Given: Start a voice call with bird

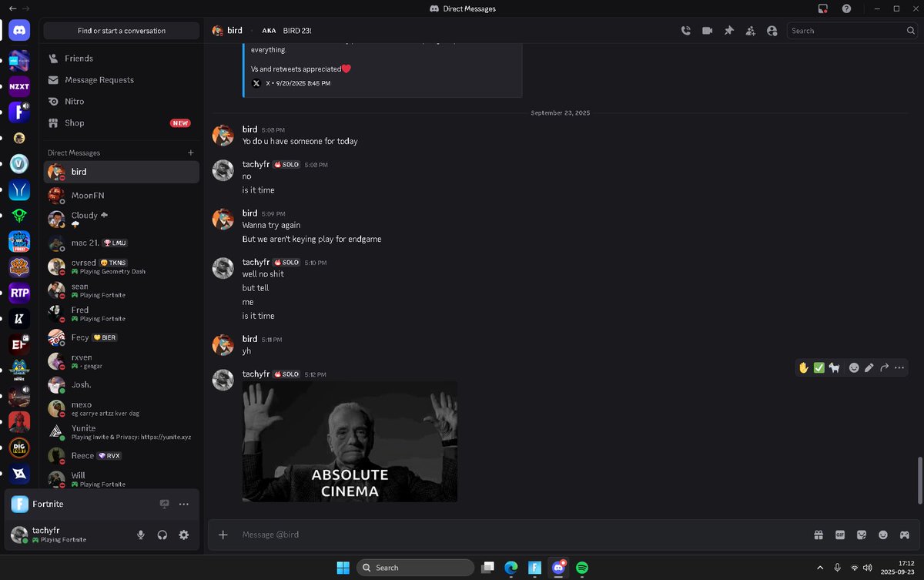Looking at the screenshot, I should pos(685,31).
